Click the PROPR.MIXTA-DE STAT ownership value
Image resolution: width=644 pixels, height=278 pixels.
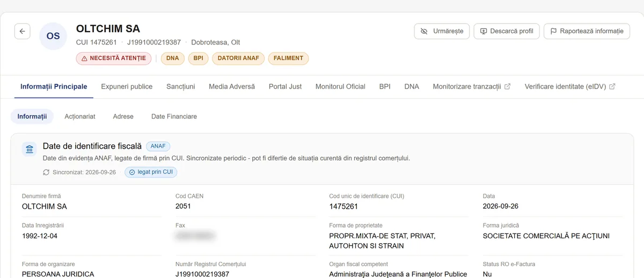(x=382, y=241)
